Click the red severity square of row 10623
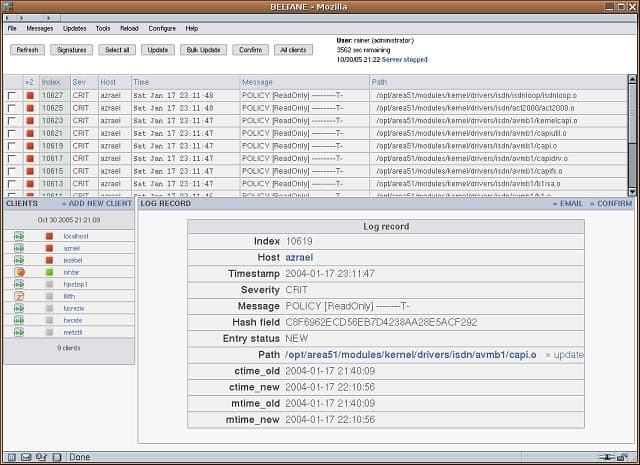This screenshot has width=640, height=465. 30,121
